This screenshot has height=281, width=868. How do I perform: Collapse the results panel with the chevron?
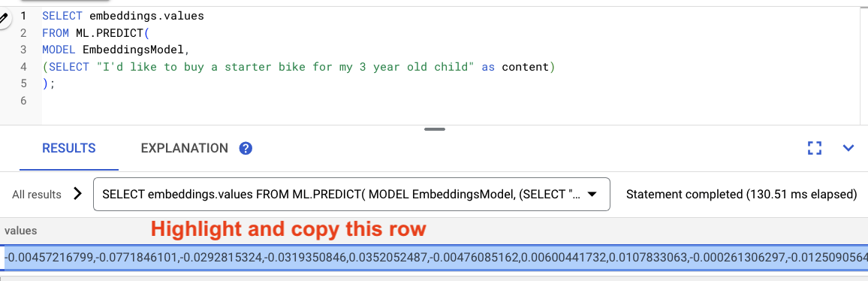coord(848,148)
